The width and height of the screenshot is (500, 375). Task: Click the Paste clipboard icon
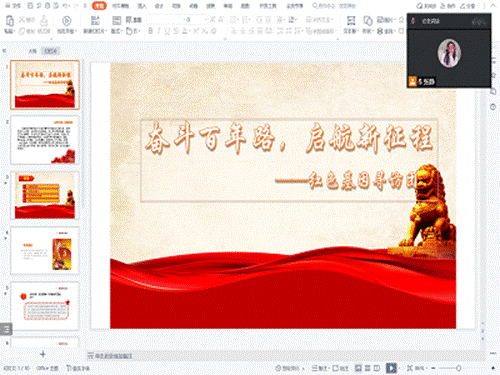9,21
